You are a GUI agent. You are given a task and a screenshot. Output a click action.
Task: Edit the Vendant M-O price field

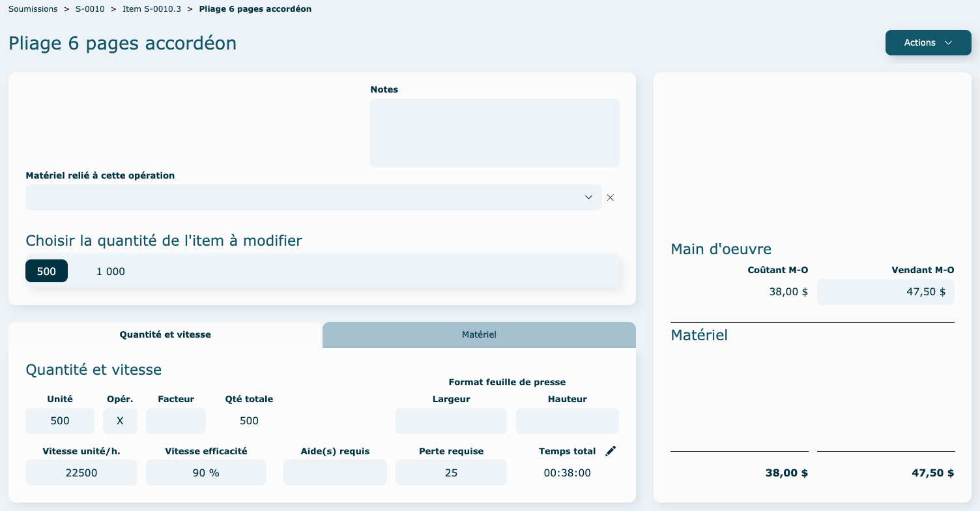(886, 292)
